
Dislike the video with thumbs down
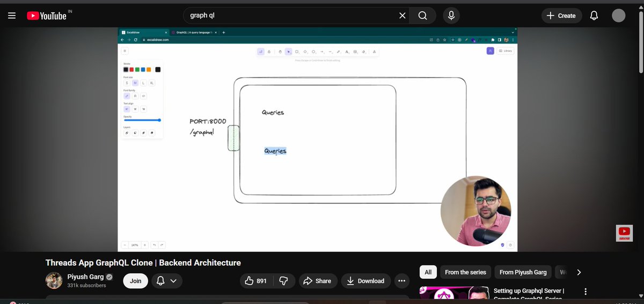(284, 281)
